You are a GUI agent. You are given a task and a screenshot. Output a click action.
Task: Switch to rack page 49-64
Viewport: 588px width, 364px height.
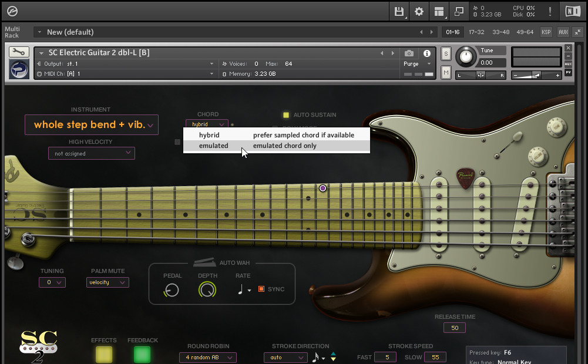(x=525, y=32)
